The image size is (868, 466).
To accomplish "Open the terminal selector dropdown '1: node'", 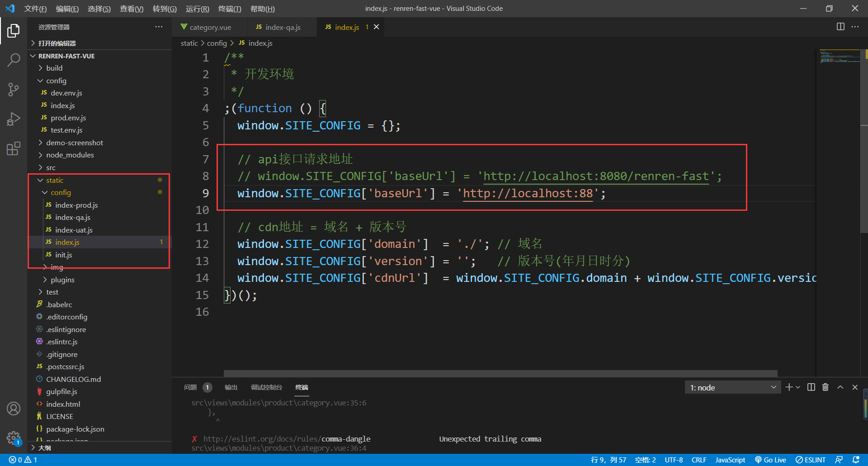I will [732, 387].
